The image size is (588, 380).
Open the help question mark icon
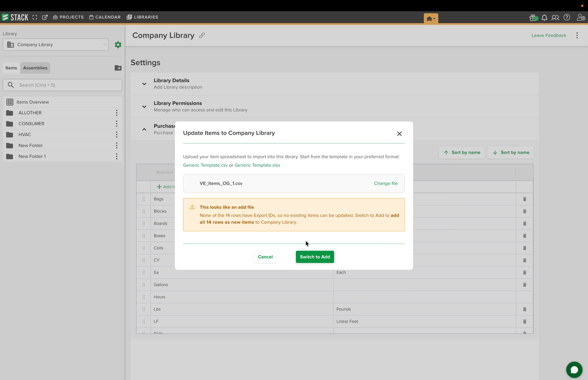tap(567, 17)
